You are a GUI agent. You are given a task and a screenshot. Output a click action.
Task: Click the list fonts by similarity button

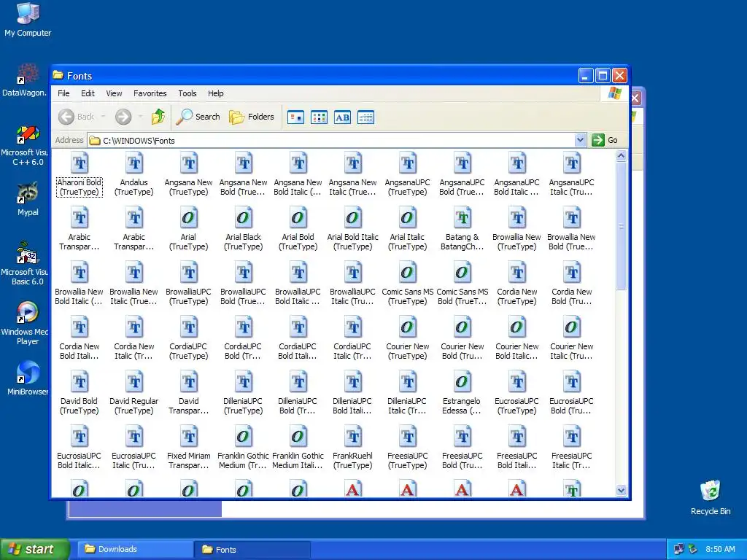point(343,117)
